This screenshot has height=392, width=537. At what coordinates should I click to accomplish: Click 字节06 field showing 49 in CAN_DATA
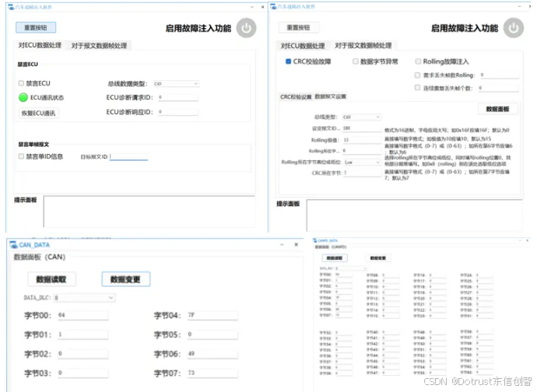tap(212, 354)
